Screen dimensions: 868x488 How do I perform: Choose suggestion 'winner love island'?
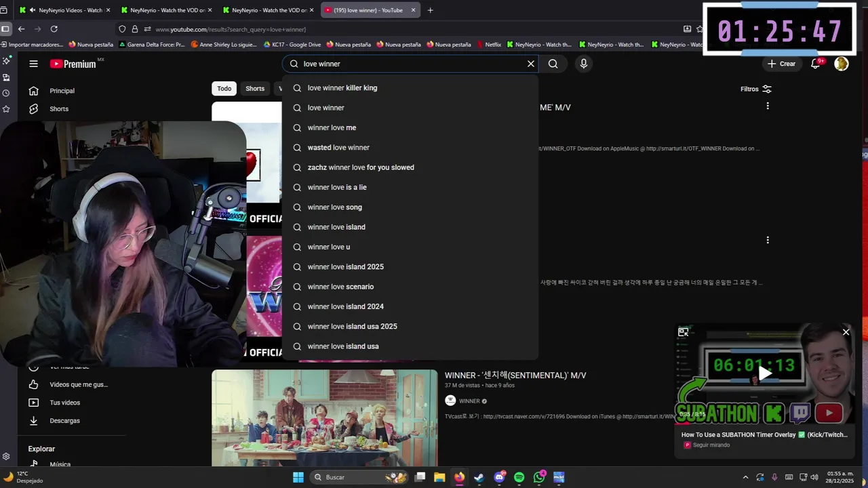[410, 227]
